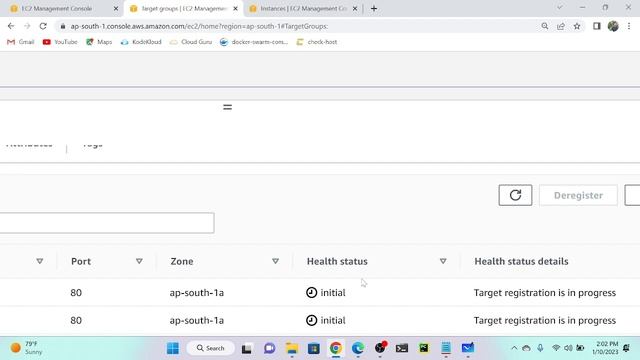This screenshot has height=360, width=640.
Task: Open the browser tab search dropdown
Action: point(560,8)
